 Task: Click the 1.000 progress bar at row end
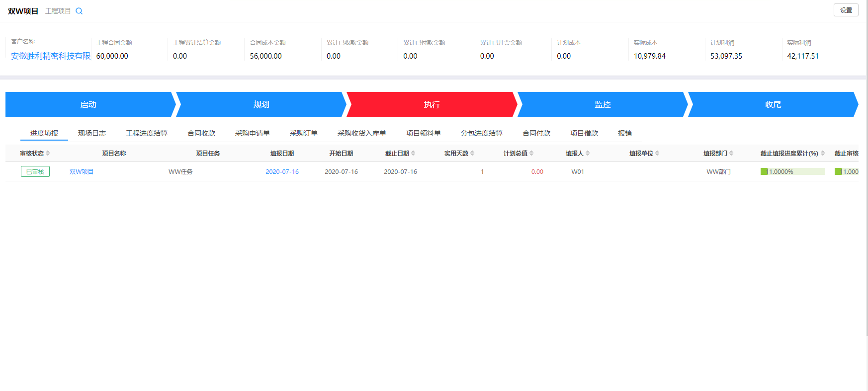847,171
